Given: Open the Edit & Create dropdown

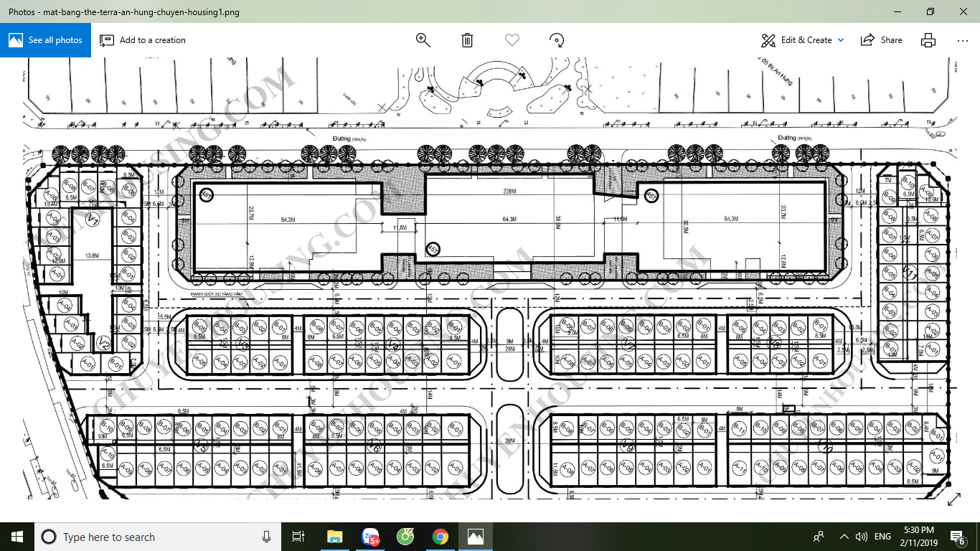Looking at the screenshot, I should pos(803,40).
